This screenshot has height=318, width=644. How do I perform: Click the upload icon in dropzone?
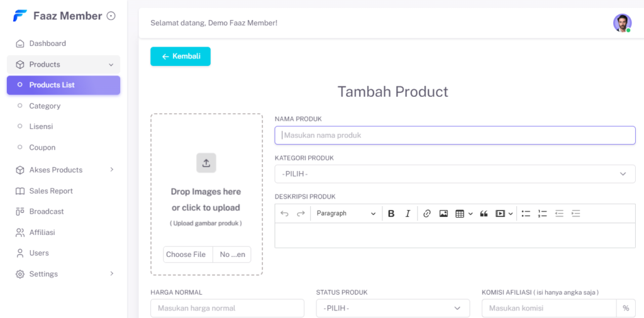tap(206, 163)
